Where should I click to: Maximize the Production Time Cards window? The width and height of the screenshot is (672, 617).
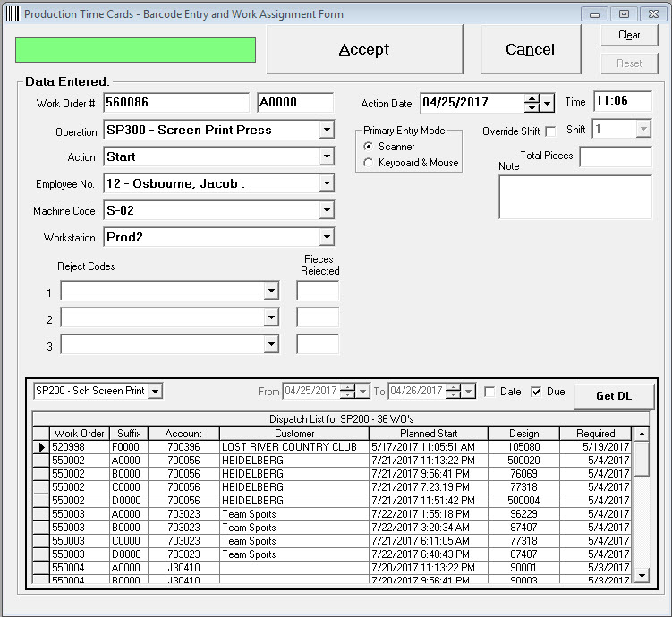coord(624,14)
